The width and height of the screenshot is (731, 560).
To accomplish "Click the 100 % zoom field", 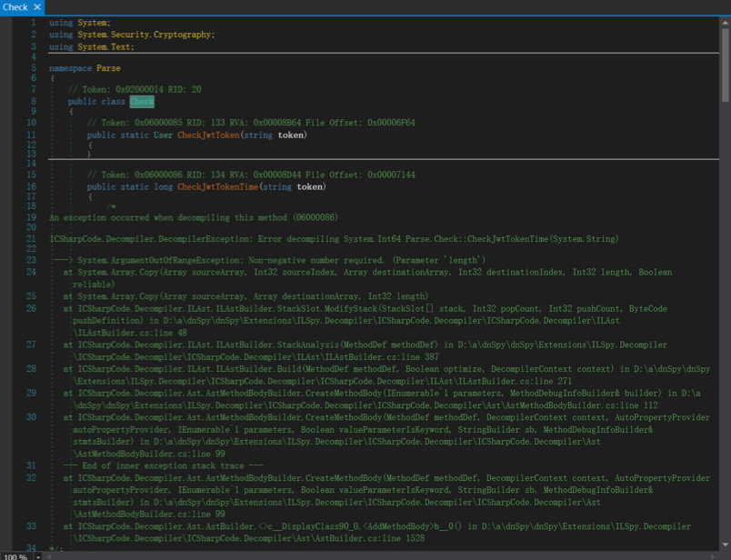I will (x=16, y=556).
